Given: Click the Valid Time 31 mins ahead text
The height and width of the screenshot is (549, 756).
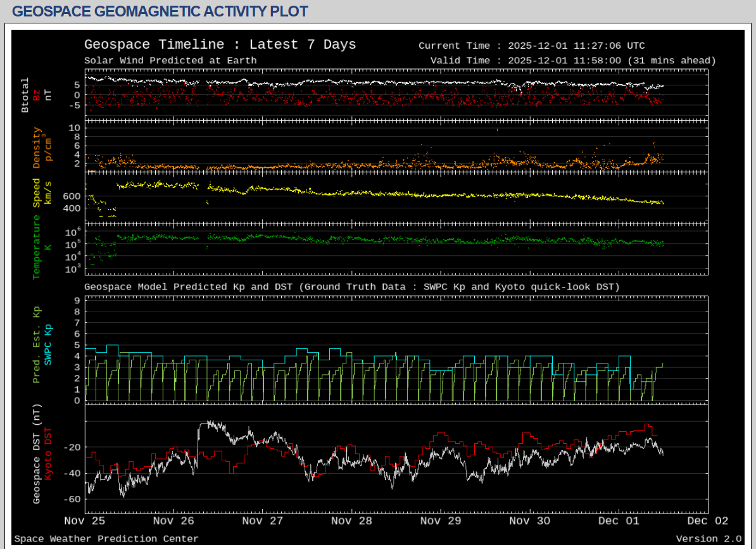Looking at the screenshot, I should click(x=572, y=61).
